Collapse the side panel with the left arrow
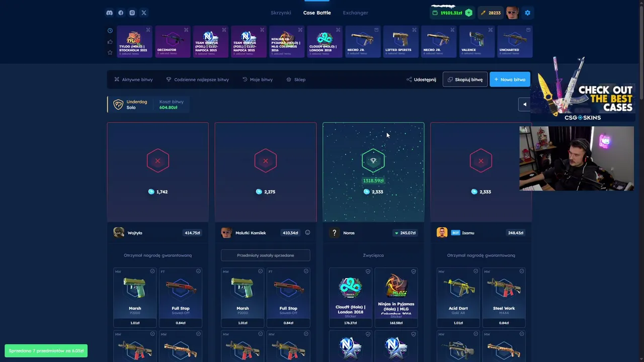 coord(524,105)
